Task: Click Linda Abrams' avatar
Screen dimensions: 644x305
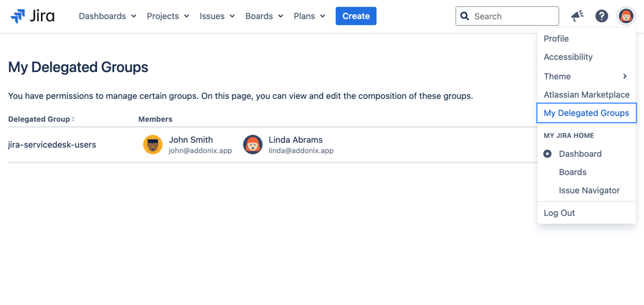Action: point(252,145)
